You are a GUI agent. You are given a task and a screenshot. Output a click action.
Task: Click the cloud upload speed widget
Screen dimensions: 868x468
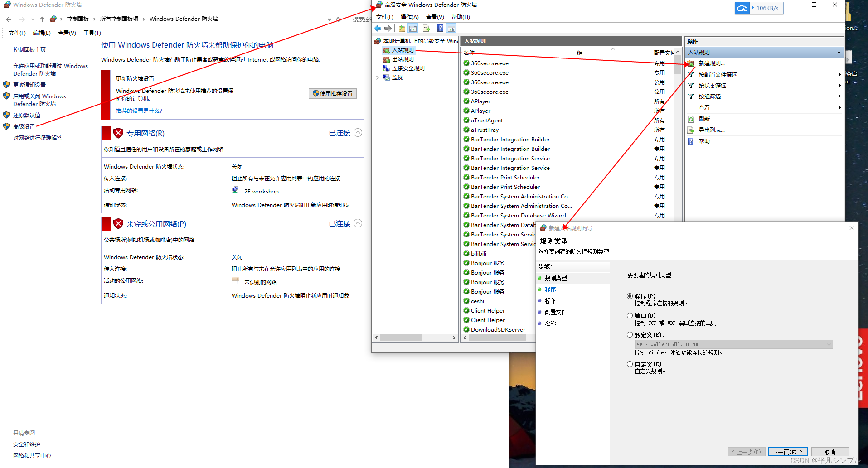click(x=759, y=8)
